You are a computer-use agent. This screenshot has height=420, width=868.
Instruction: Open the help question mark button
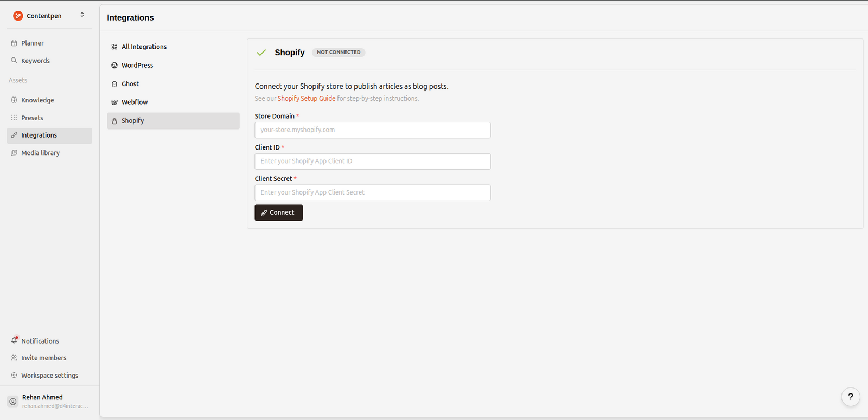point(850,397)
